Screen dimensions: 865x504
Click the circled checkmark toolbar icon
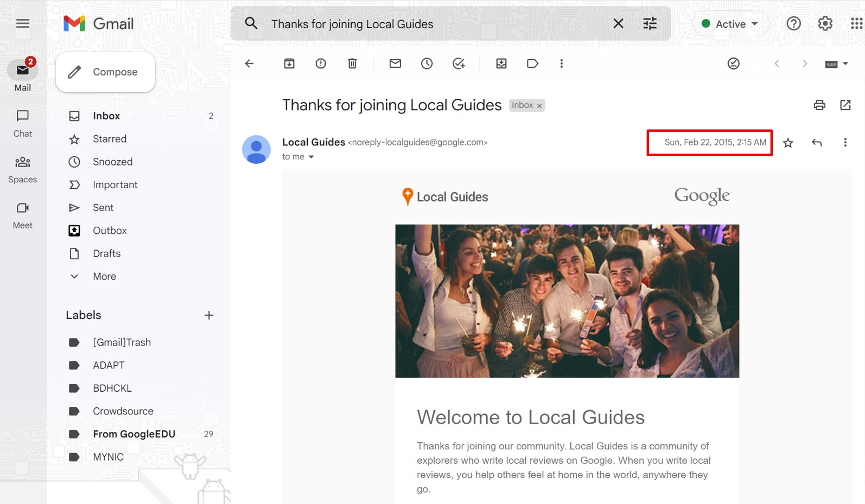click(x=733, y=63)
